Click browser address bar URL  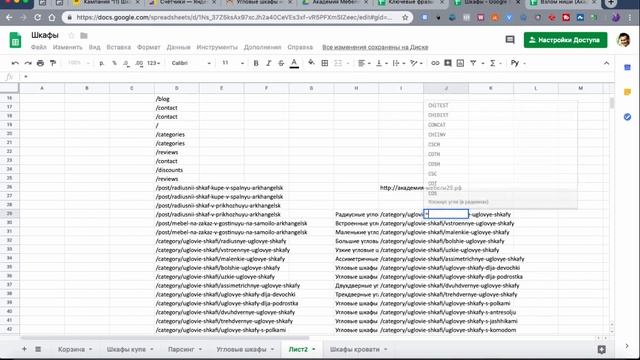click(234, 18)
